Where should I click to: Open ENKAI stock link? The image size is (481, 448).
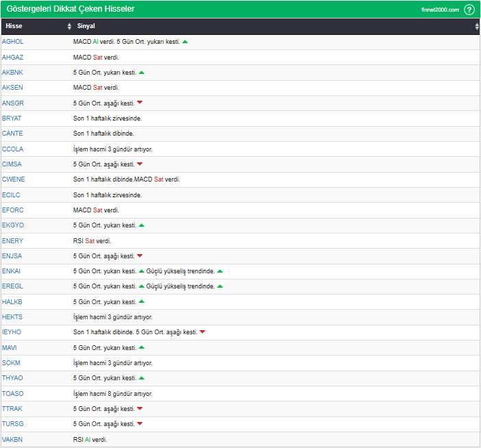[x=11, y=271]
